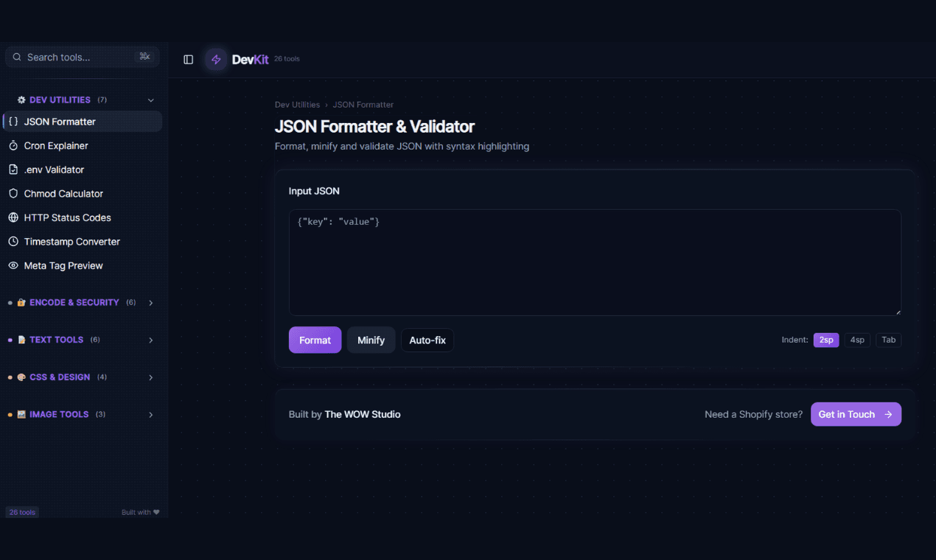Click the Format button

[x=315, y=340]
